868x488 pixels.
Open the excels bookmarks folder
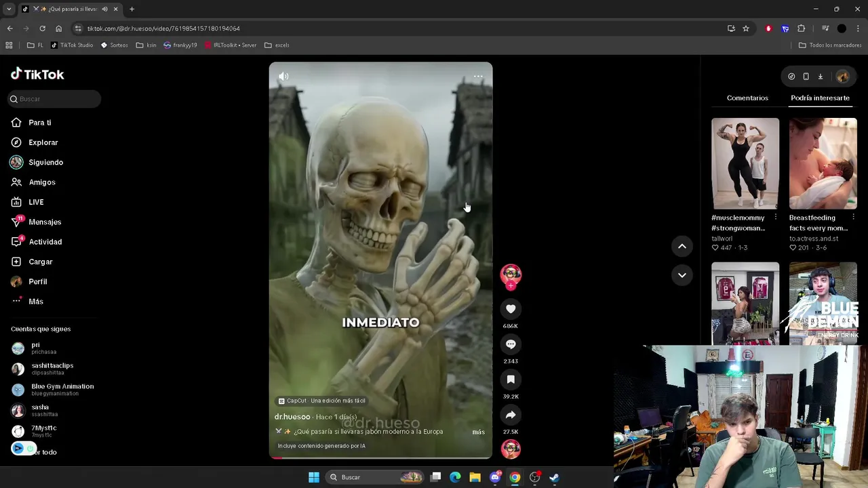point(277,45)
